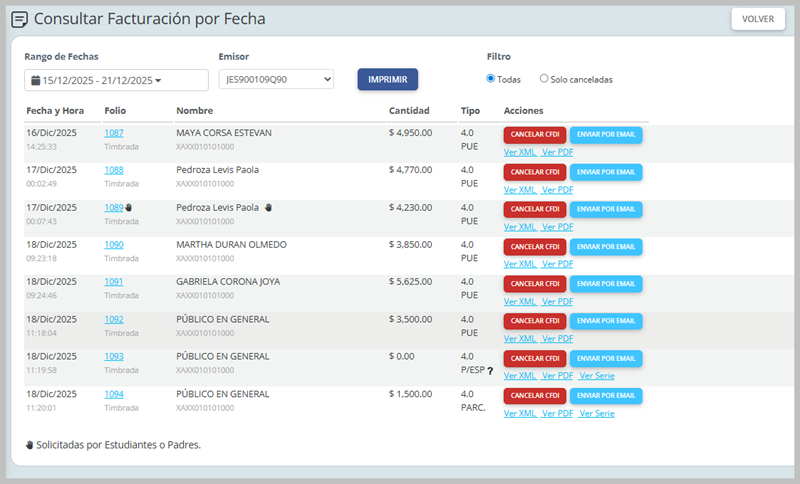Click the VOLVER button
This screenshot has height=484, width=800.
coord(757,19)
